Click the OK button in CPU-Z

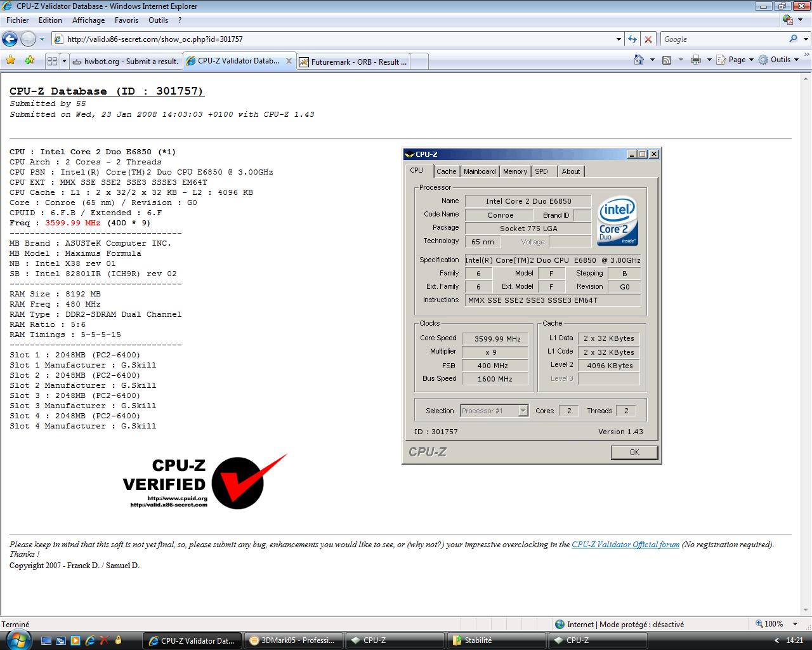click(x=634, y=453)
